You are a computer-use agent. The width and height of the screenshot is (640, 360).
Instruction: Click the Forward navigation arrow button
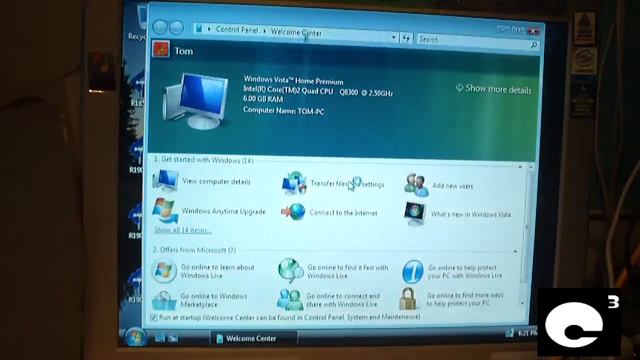[176, 28]
